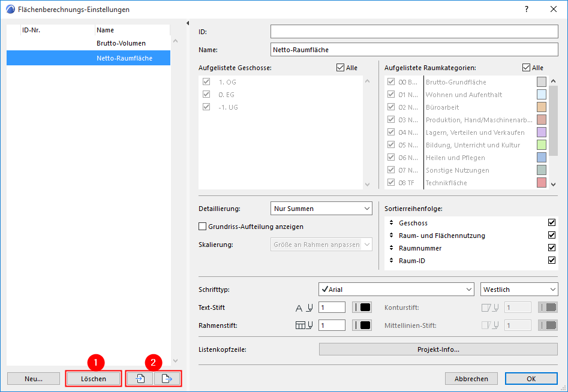Click the Text-Stift pen icon

click(304, 308)
